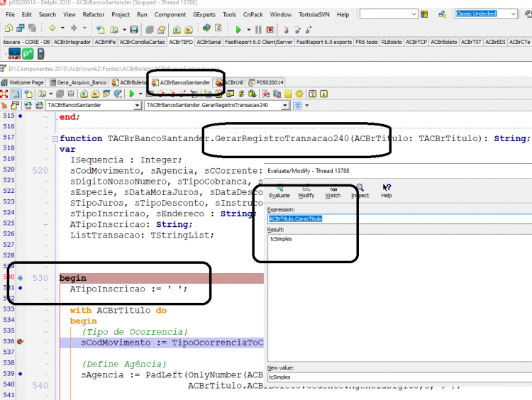Viewport: 532px width, 400px height.
Task: Toggle breakpoint dot on line 539 gutter
Action: [21, 374]
